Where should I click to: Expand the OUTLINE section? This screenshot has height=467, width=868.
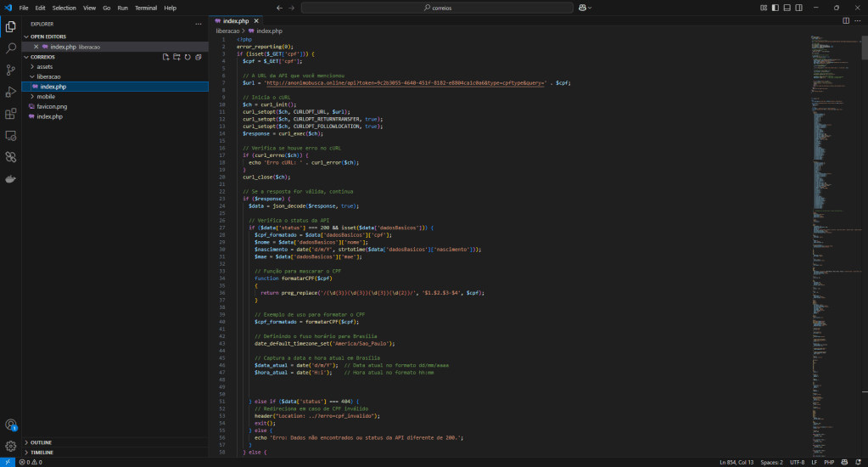pyautogui.click(x=41, y=442)
